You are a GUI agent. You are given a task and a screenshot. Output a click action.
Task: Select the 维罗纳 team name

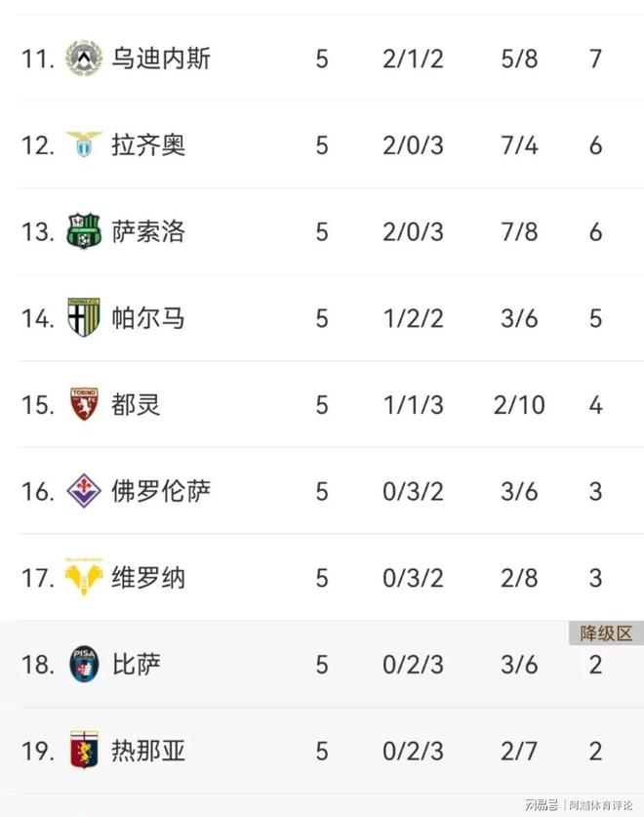[148, 578]
